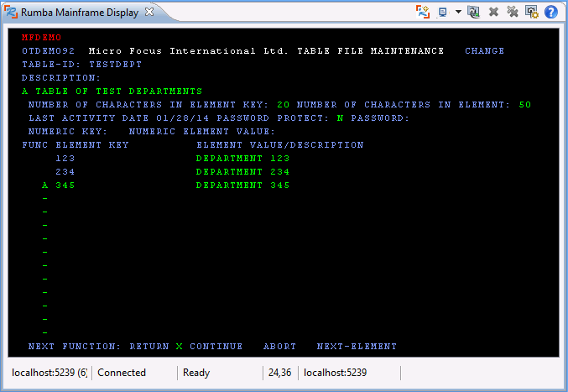568x392 pixels.
Task: Open the session selection dropdown arrow
Action: click(x=458, y=12)
